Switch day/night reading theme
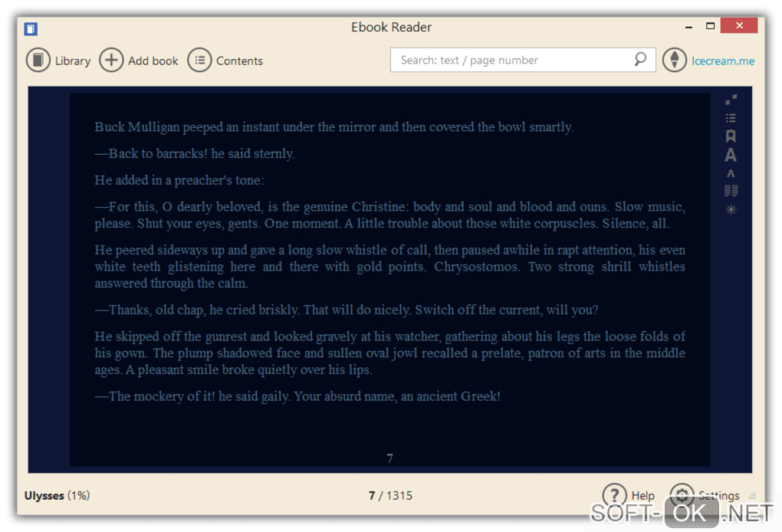The width and height of the screenshot is (782, 532). [x=731, y=209]
